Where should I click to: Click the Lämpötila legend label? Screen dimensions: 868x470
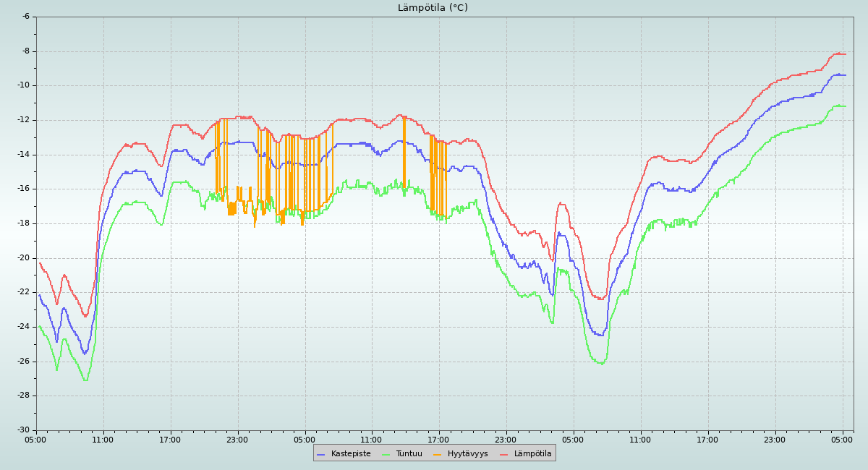(532, 454)
